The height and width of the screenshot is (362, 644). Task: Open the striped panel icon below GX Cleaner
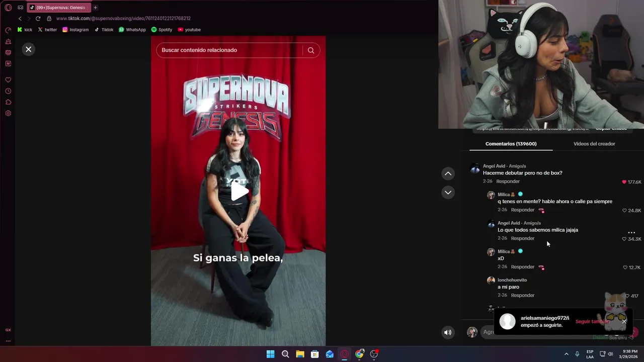pos(8,52)
